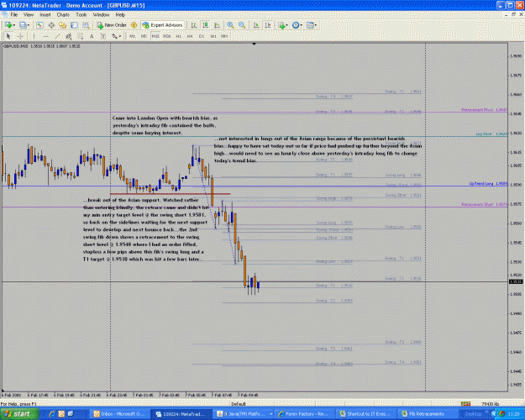Open the Help menu
Screen dimensions: 525x420
pos(120,15)
